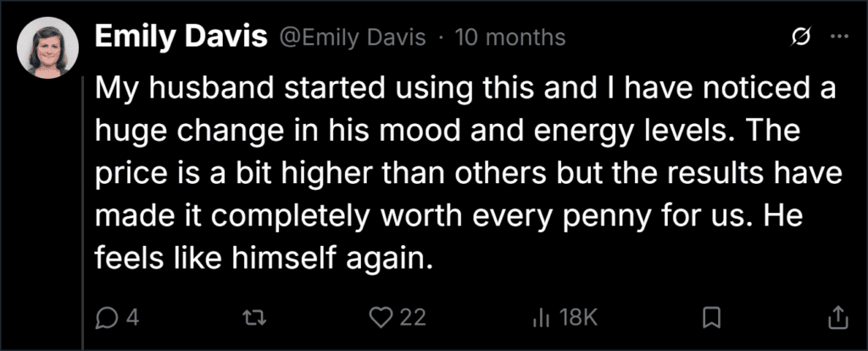Open the three-dots more options menu

tap(840, 36)
